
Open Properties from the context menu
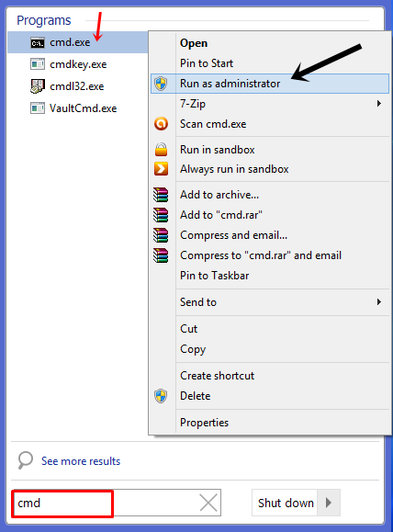pos(204,423)
